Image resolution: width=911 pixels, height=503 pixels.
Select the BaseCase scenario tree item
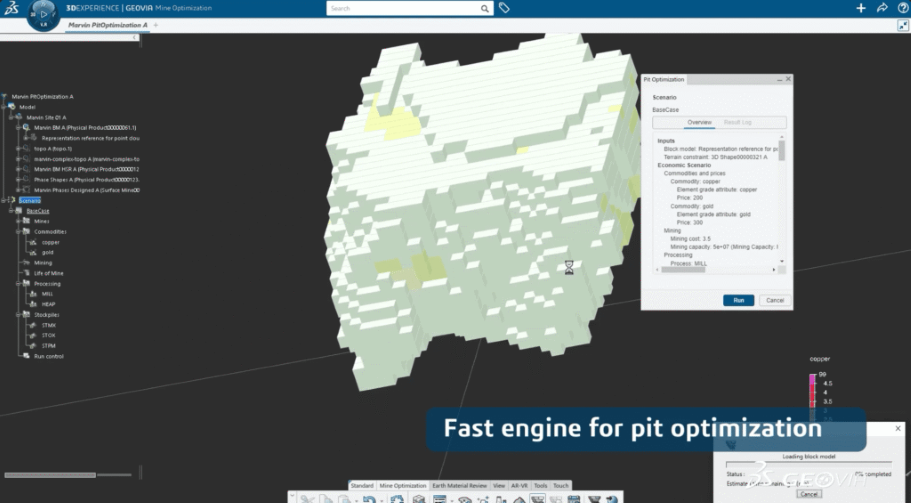click(x=37, y=211)
